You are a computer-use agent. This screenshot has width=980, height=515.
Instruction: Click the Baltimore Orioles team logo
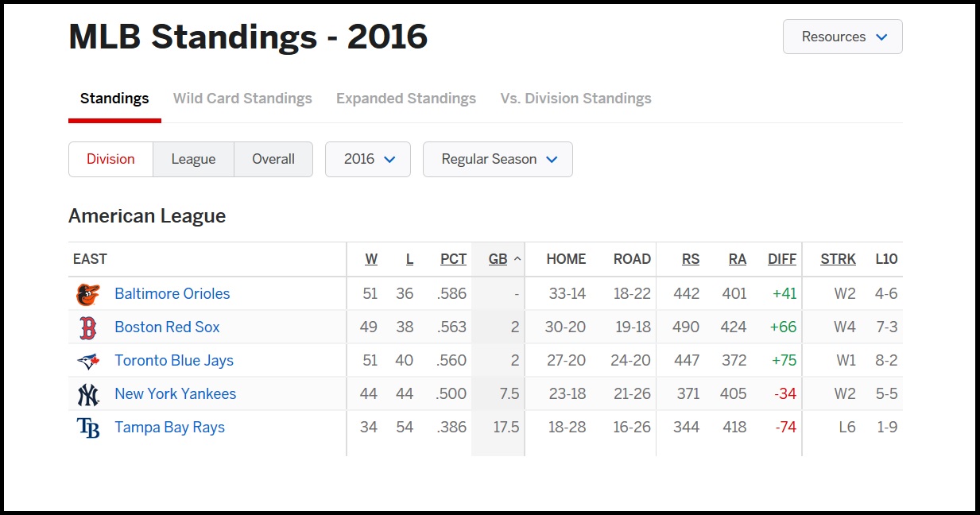pos(88,294)
